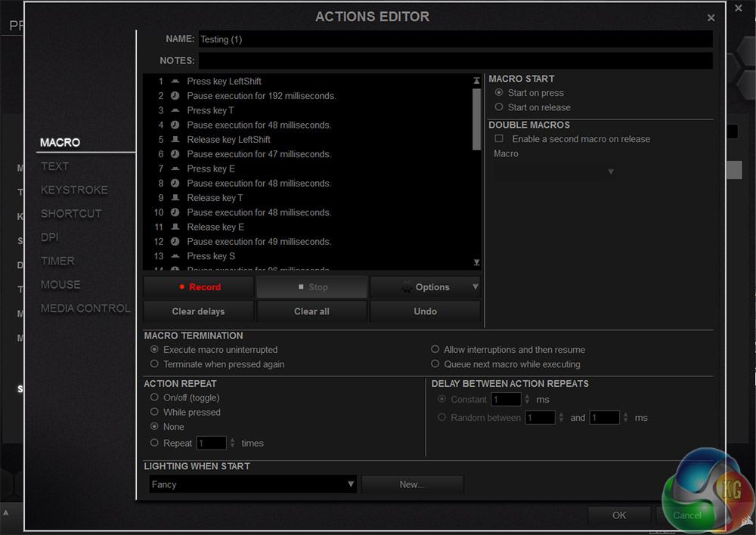Jump to bottom of macro list arrow
Viewport: 756px width, 535px height.
click(x=476, y=262)
